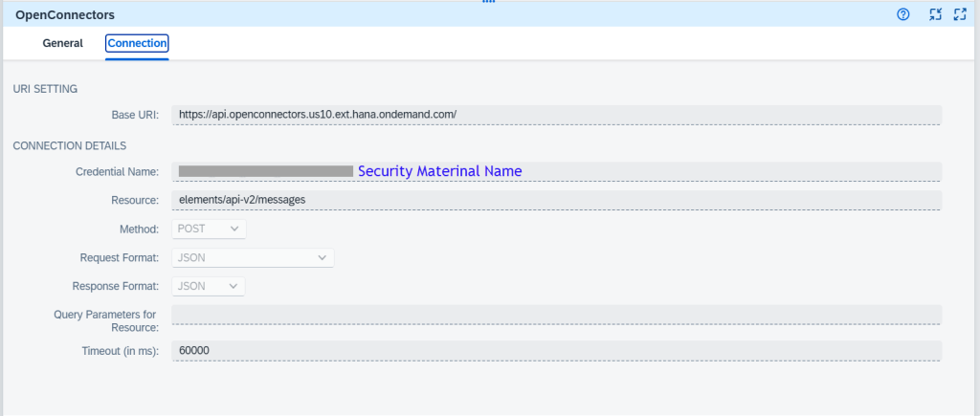
Task: Open the Method dropdown showing POST
Action: (210, 229)
